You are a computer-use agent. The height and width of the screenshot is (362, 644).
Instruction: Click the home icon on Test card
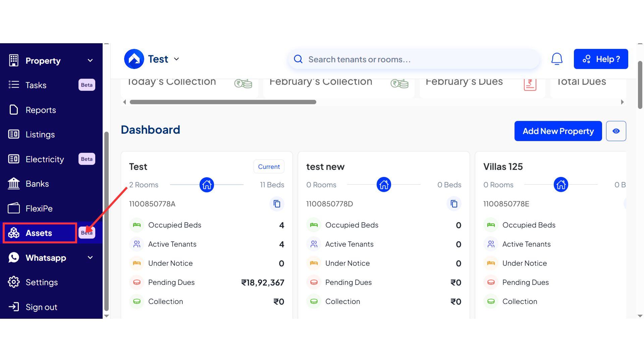[207, 185]
